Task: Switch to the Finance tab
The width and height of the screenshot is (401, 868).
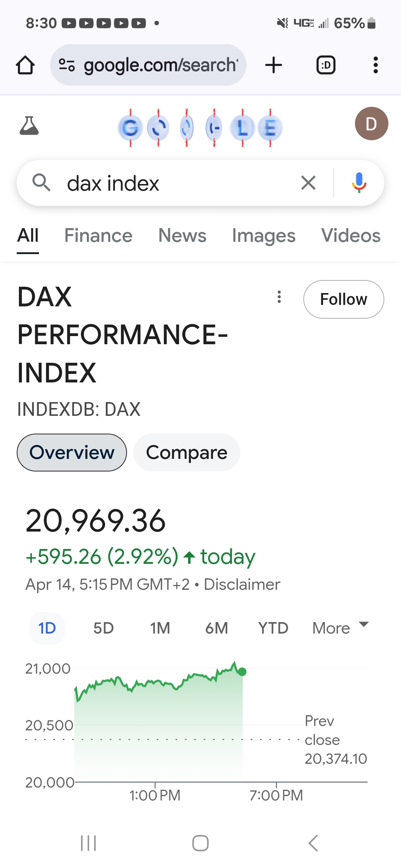Action: 98,236
